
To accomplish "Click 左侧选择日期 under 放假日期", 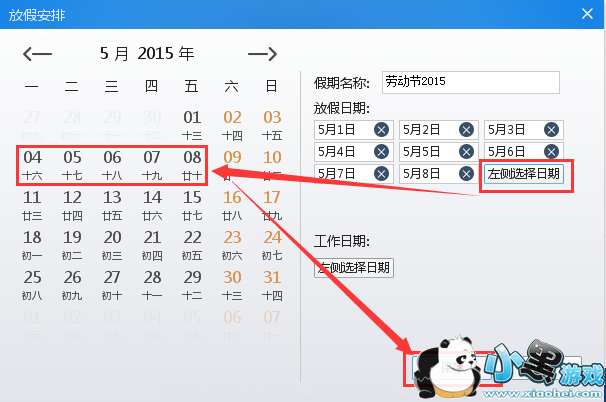I will point(524,174).
